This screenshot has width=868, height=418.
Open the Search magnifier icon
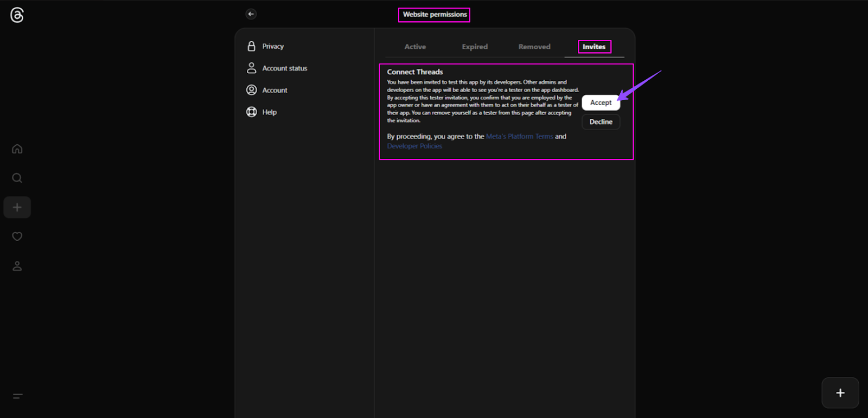(x=17, y=178)
